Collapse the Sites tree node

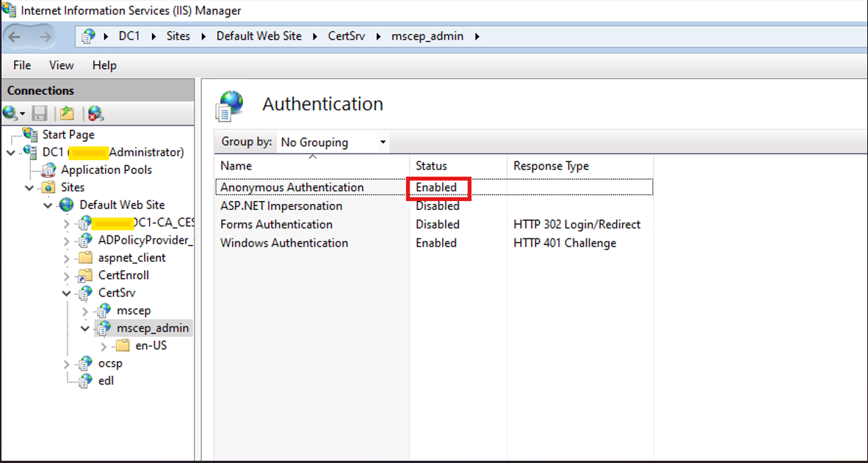30,187
